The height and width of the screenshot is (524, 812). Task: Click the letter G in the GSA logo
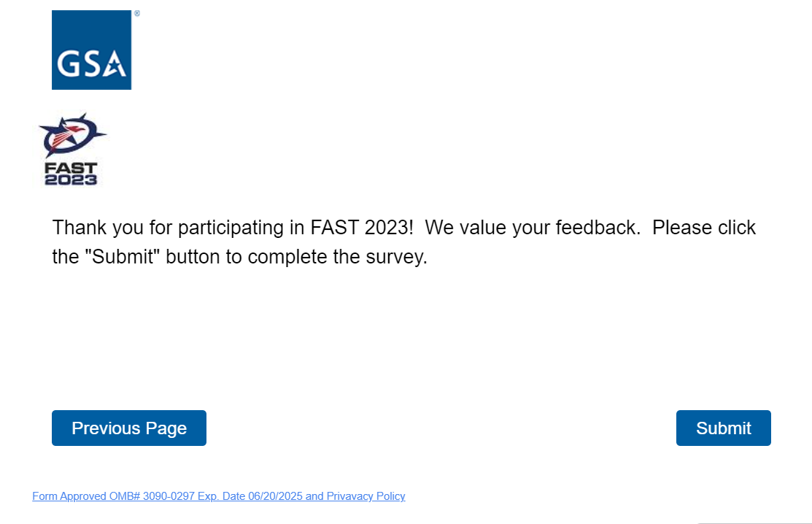click(x=68, y=66)
